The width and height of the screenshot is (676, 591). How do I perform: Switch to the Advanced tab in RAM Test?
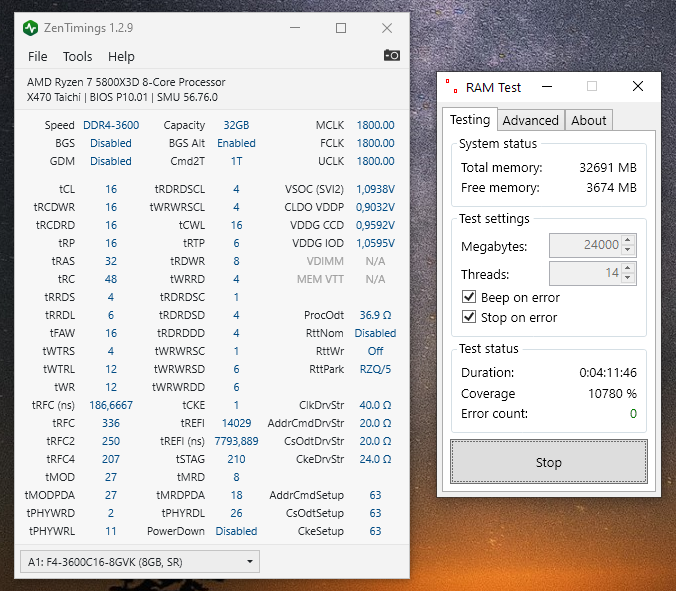tap(531, 120)
